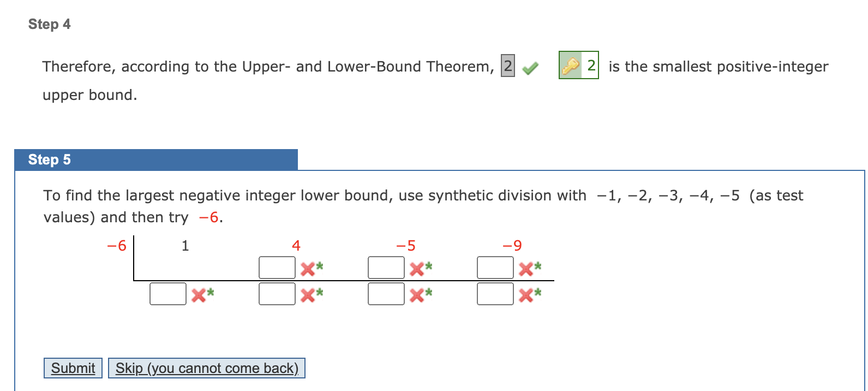Click the first bottom-row answer box
Image resolution: width=868 pixels, height=391 pixels.
tap(168, 294)
